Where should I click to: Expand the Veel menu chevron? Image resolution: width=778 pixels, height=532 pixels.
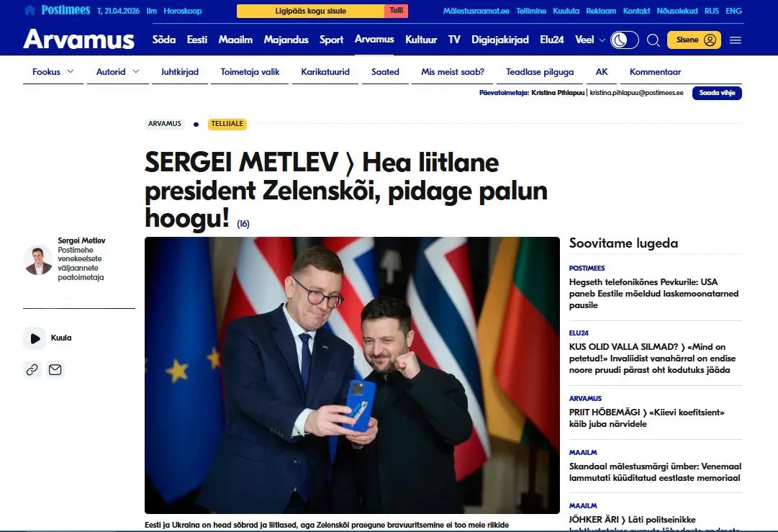coord(602,40)
